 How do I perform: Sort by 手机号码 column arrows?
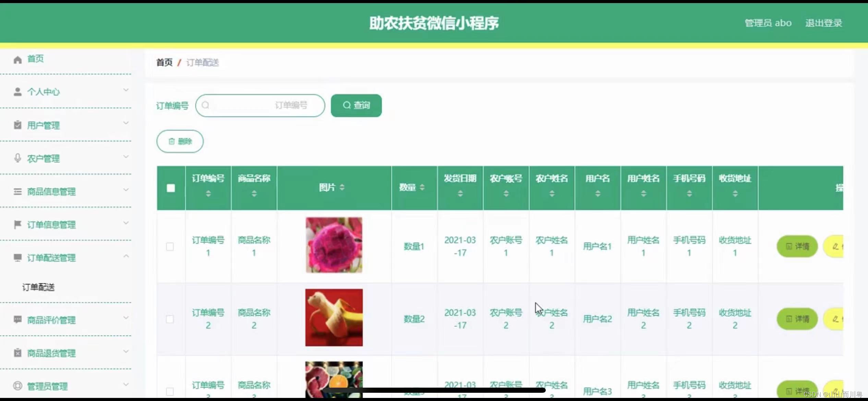coord(689,194)
